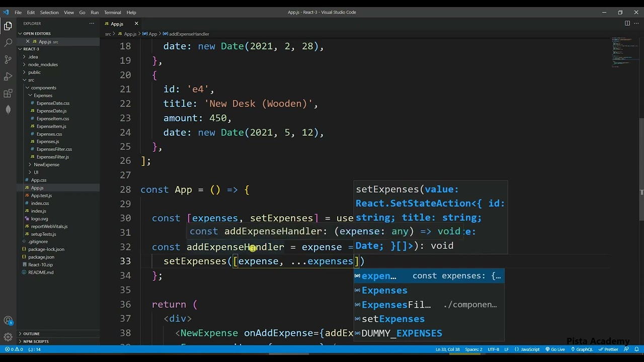Open the Source Control view
644x362 pixels.
[8, 59]
